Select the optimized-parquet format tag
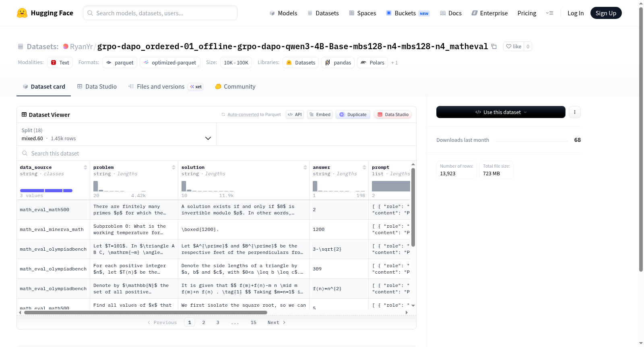 pyautogui.click(x=170, y=62)
